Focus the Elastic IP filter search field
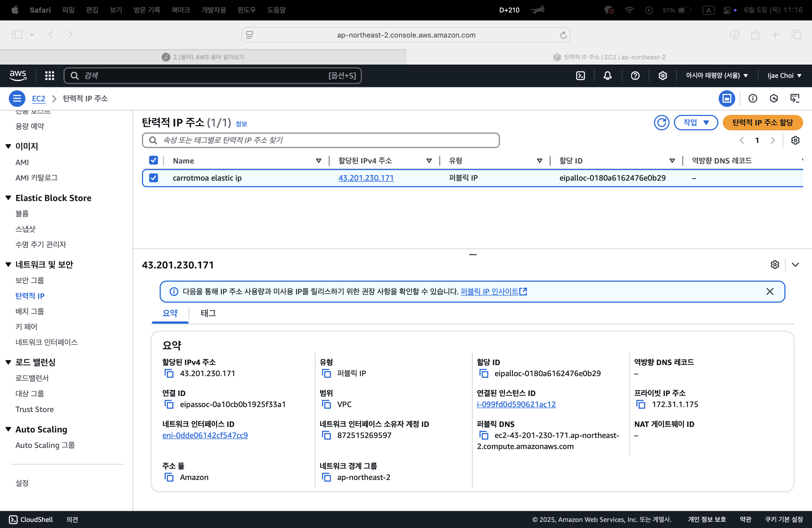This screenshot has width=812, height=528. (x=321, y=140)
